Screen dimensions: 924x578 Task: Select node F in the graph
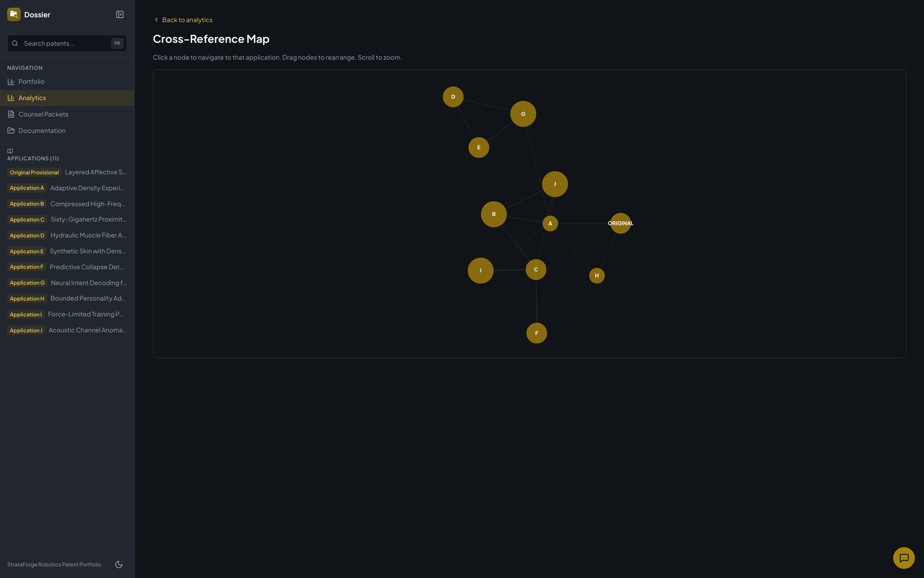(x=536, y=333)
